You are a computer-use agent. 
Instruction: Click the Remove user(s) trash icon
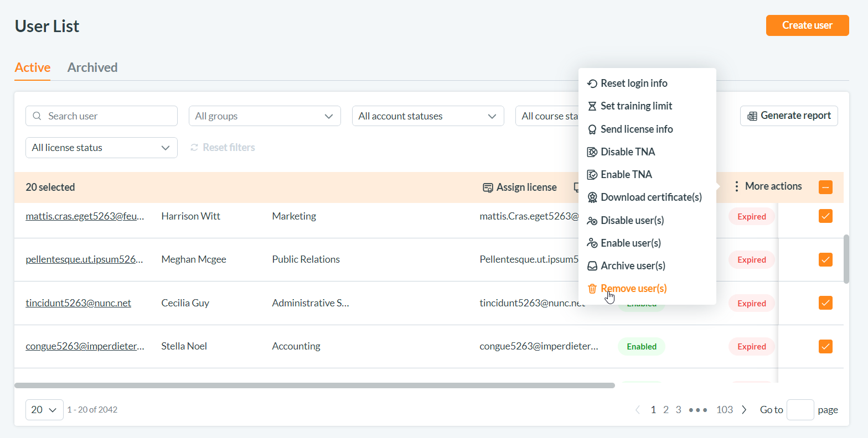pyautogui.click(x=592, y=289)
